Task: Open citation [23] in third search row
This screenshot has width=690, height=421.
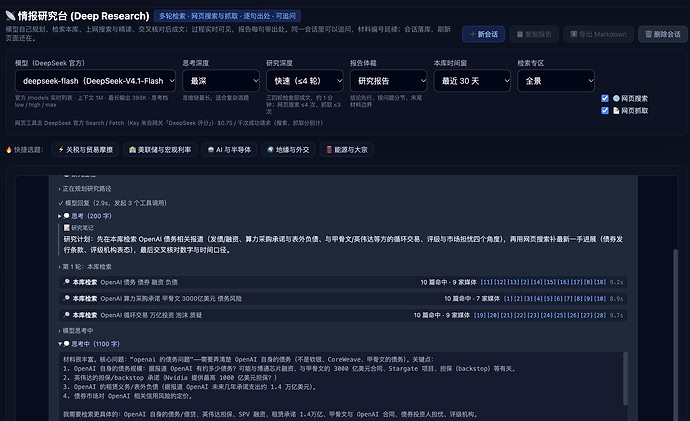Action: point(533,315)
